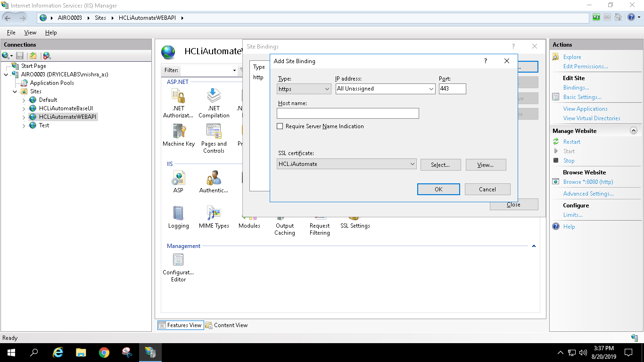Viewport: 644px width, 362px height.
Task: Click the Select... certificate button
Action: (x=440, y=165)
